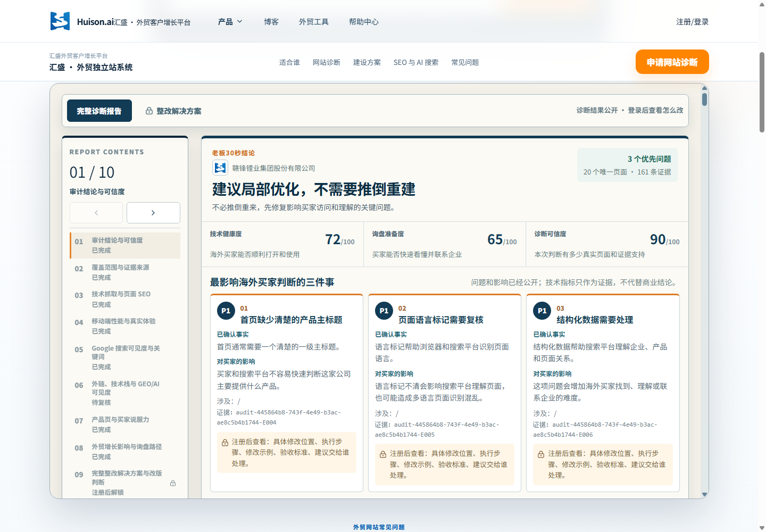The width and height of the screenshot is (766, 532).
Task: Click the 技术健康度 score 72/100
Action: pos(340,240)
